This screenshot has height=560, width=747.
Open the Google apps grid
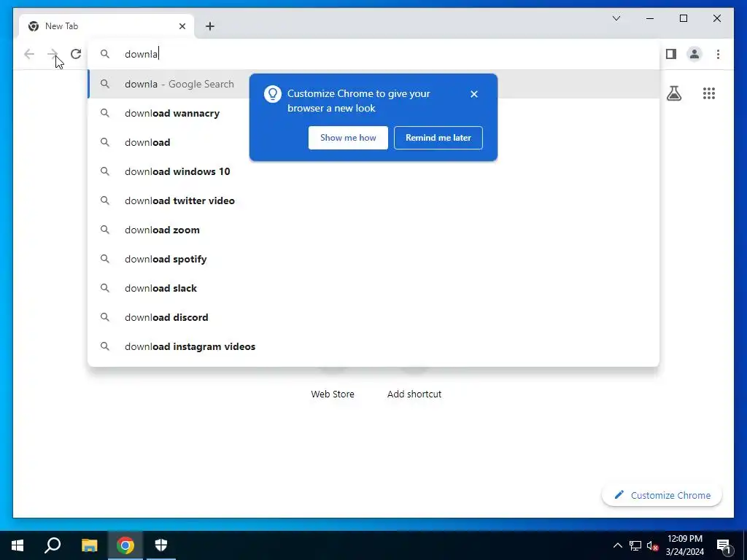(709, 93)
